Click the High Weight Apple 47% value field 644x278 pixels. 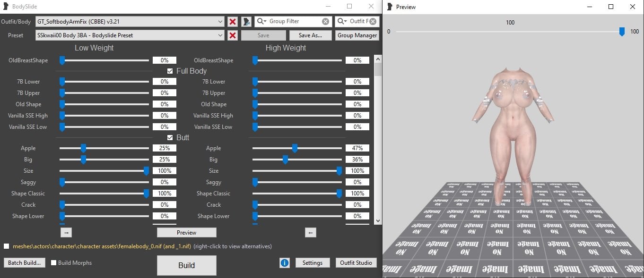point(357,148)
